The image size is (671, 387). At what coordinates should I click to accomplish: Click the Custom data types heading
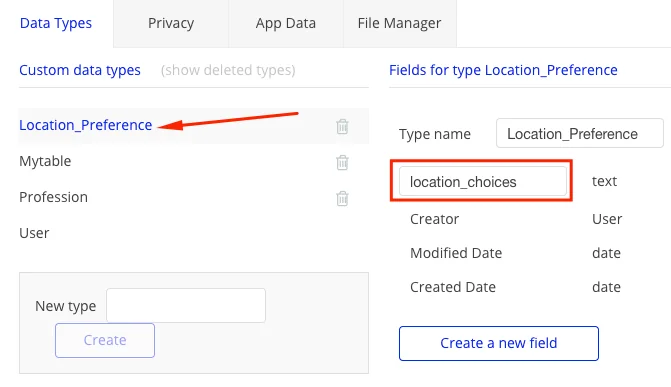[80, 70]
